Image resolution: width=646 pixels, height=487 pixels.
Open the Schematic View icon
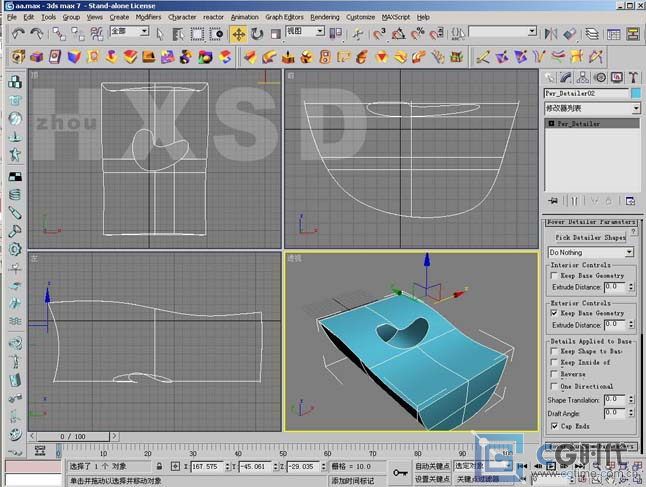(633, 34)
